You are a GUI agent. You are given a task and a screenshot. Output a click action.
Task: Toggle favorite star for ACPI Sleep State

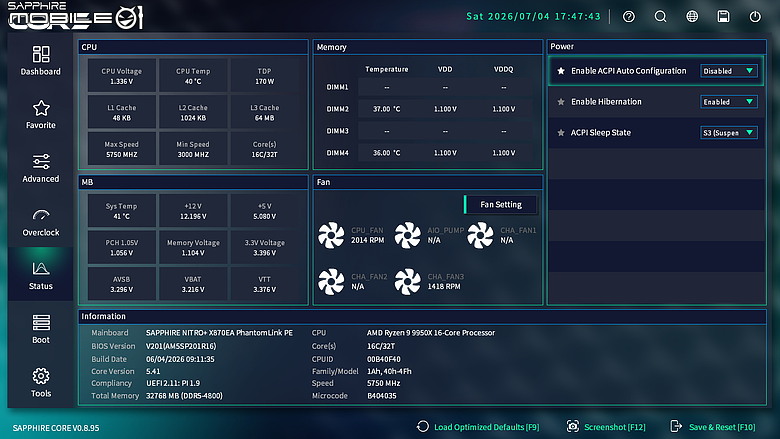pyautogui.click(x=561, y=133)
